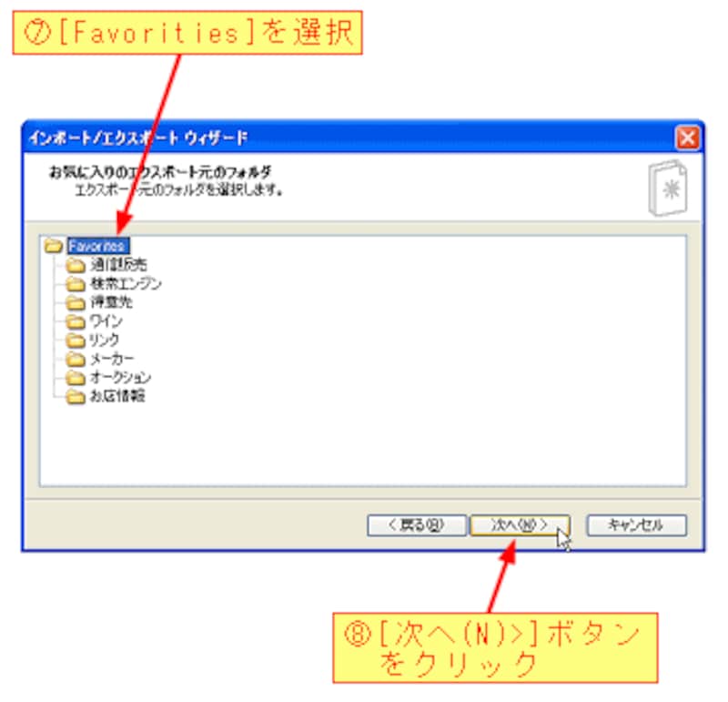Click the インポート/エクスポート ウィザード title bar
This screenshot has width=728, height=702.
click(349, 138)
